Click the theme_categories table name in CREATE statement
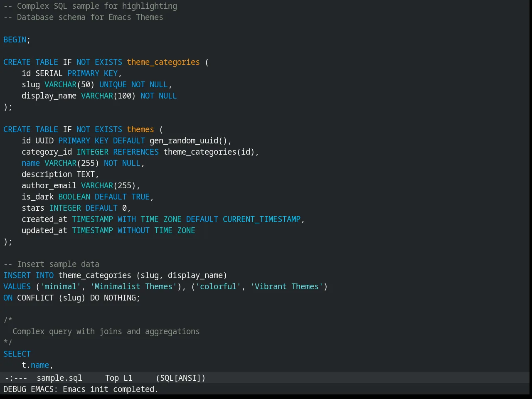This screenshot has width=532, height=399. click(163, 62)
